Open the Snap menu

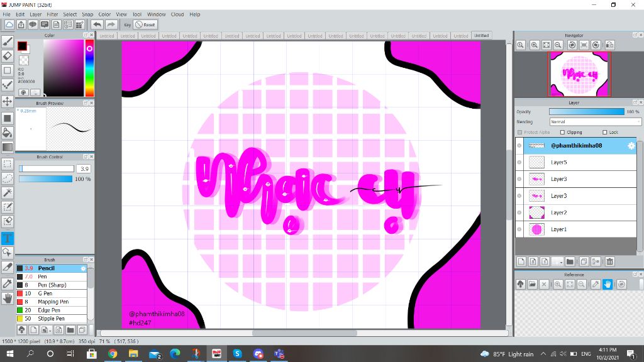87,14
